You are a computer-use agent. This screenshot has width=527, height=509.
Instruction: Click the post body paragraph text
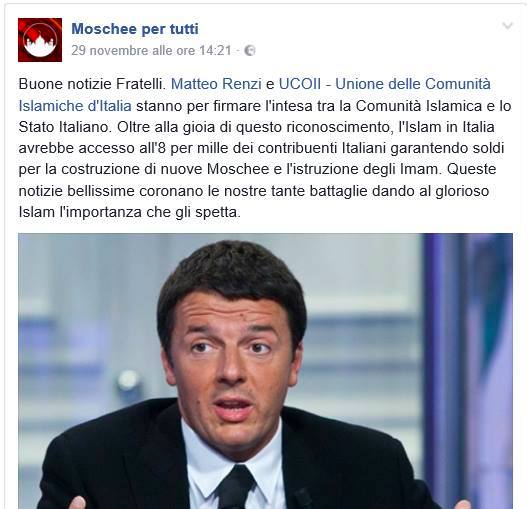point(265,148)
